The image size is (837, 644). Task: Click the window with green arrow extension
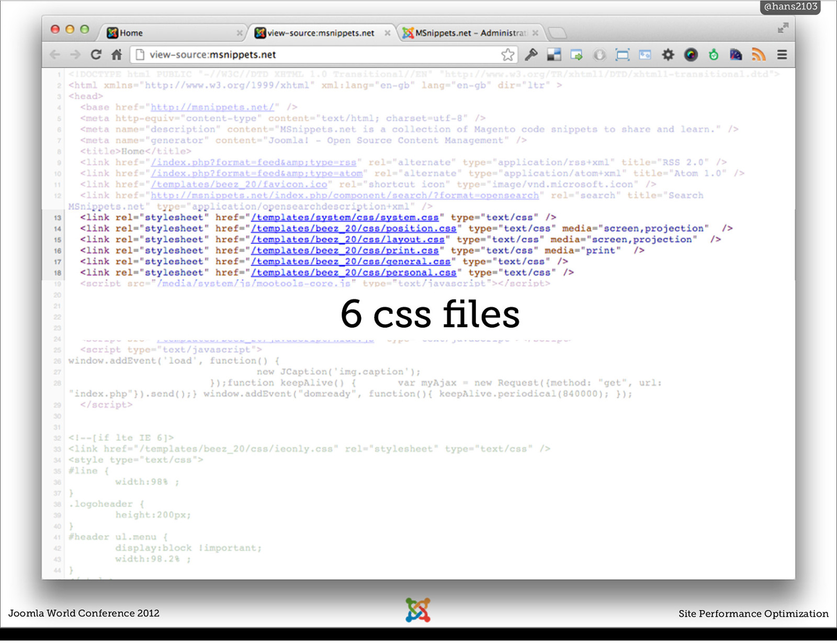(576, 54)
